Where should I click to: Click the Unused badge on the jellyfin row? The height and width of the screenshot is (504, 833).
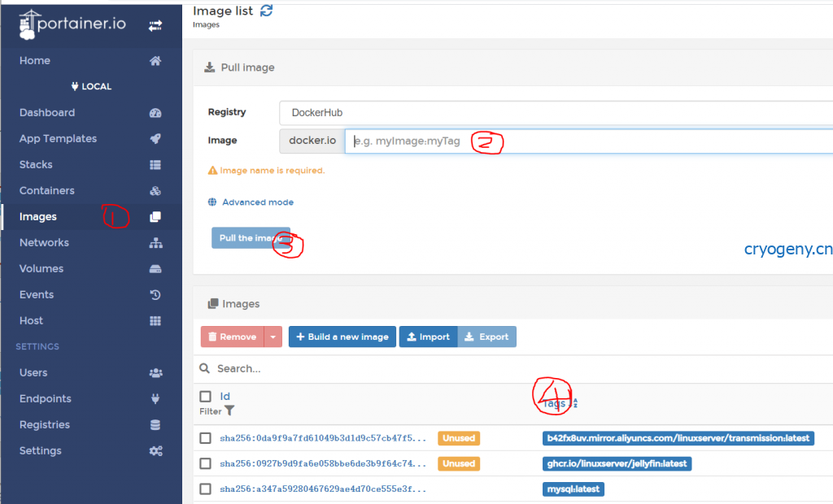coord(459,463)
